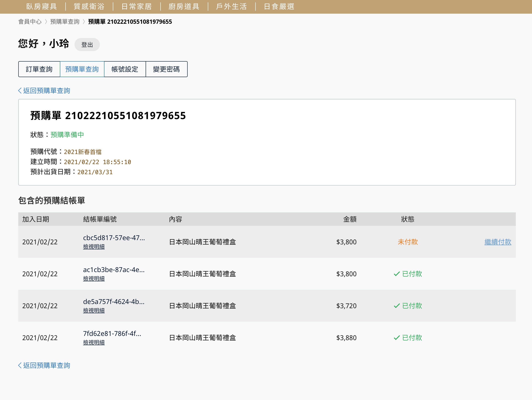Go to 日食嚴選 category

279,7
